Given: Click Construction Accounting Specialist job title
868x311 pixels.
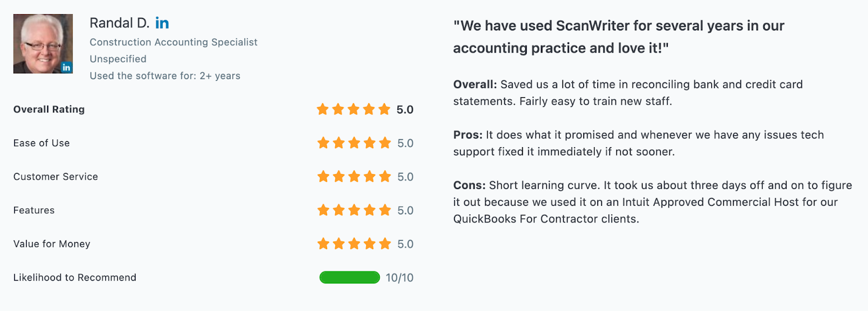Looking at the screenshot, I should pos(174,42).
